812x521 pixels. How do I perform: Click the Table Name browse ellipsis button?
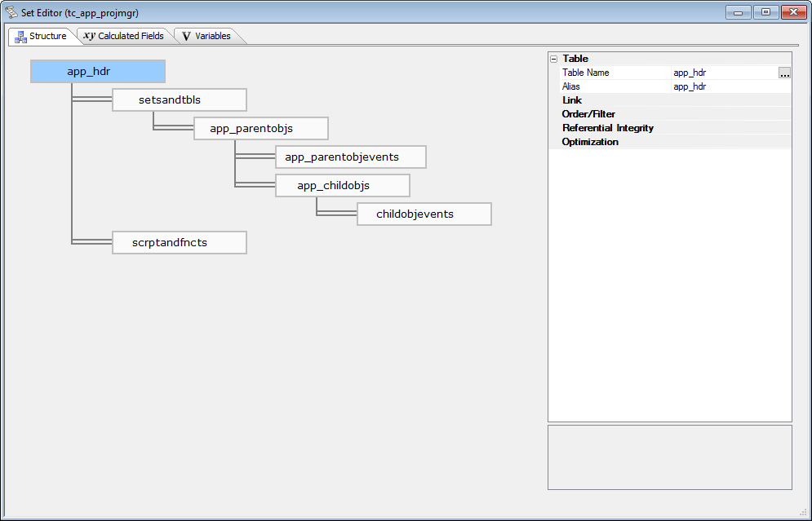pyautogui.click(x=784, y=73)
